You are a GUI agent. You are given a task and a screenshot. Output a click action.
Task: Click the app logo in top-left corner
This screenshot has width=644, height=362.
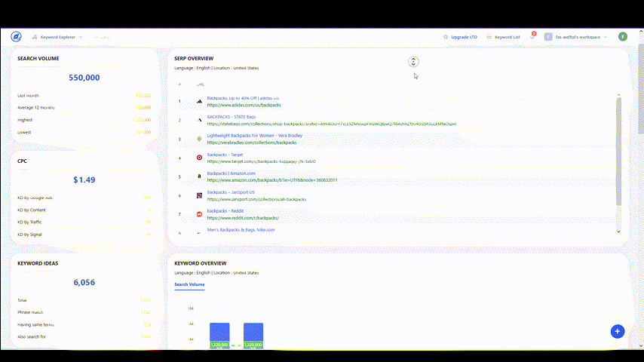click(16, 36)
